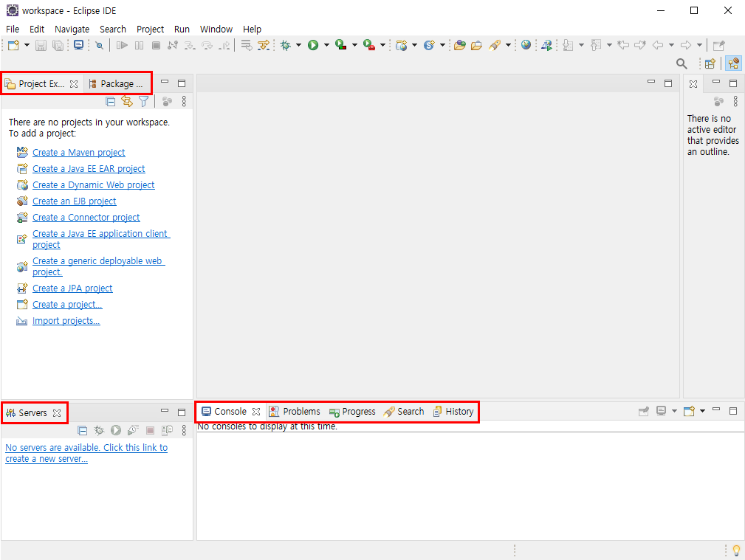The image size is (745, 560).
Task: Click the Coverage launch icon
Action: click(x=340, y=45)
